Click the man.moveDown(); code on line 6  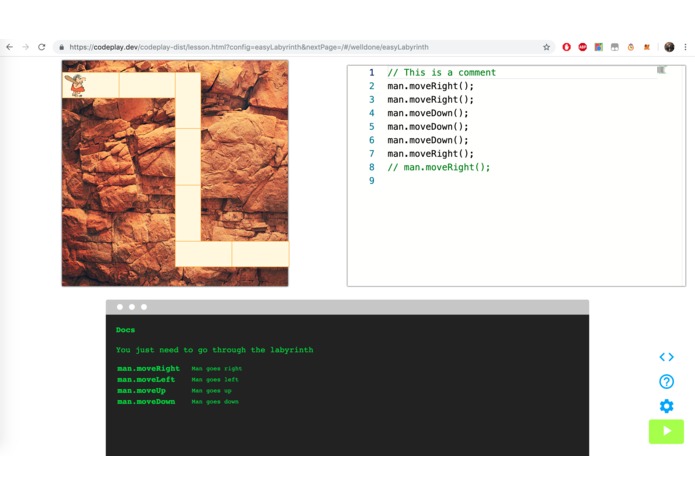428,140
